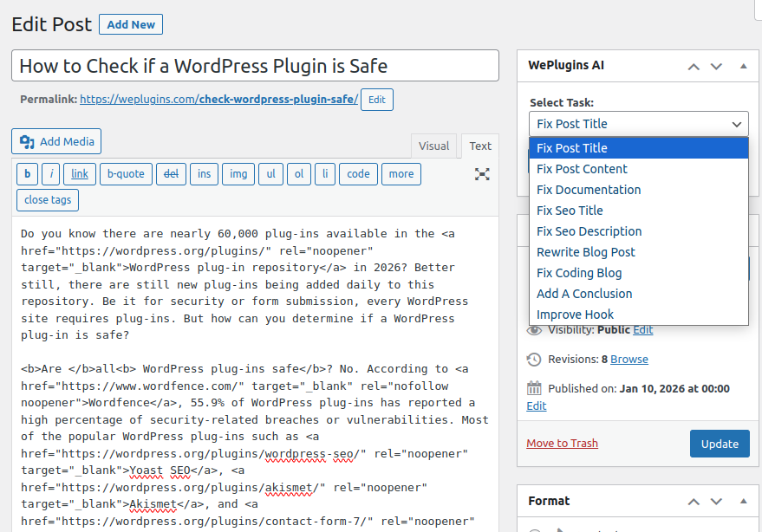
Task: Browse the post revisions
Action: tap(628, 359)
